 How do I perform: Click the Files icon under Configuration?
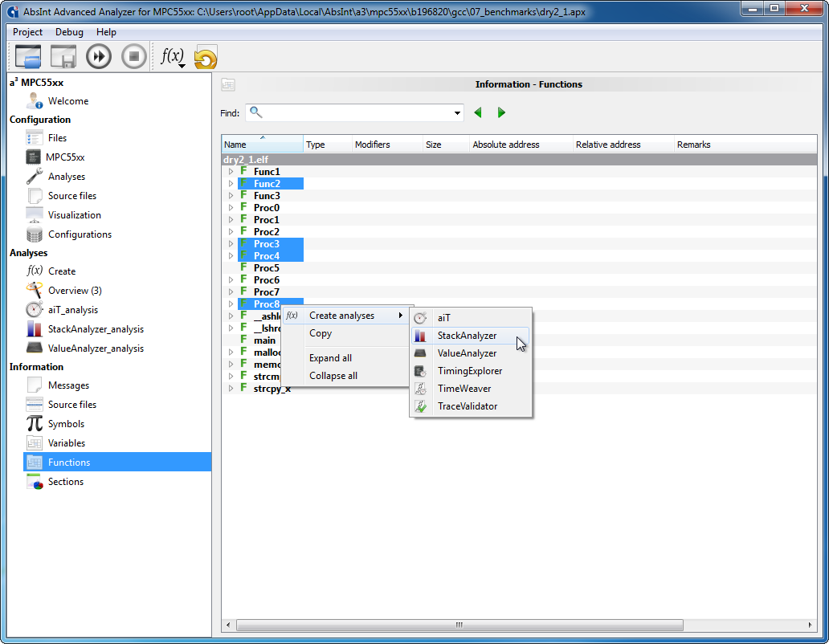(x=35, y=138)
